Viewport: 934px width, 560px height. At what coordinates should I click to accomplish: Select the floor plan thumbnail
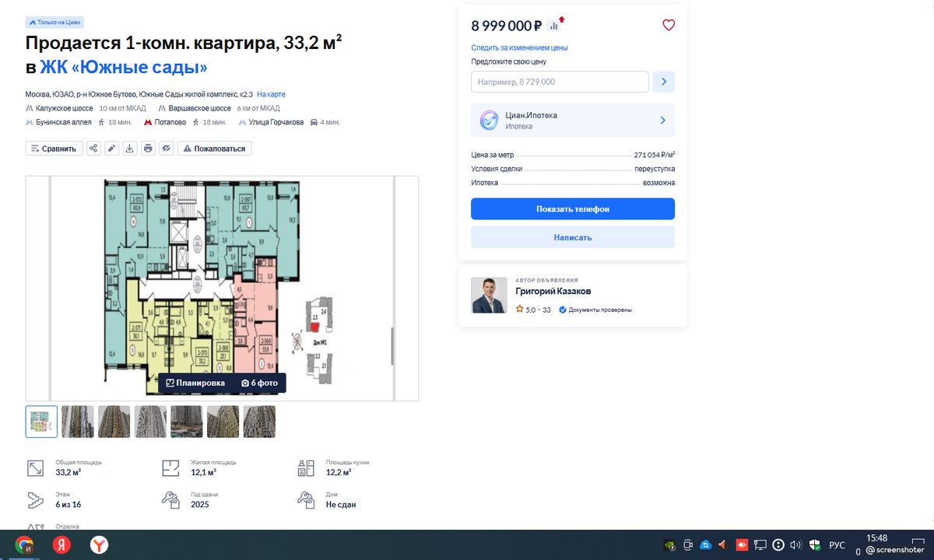(41, 422)
